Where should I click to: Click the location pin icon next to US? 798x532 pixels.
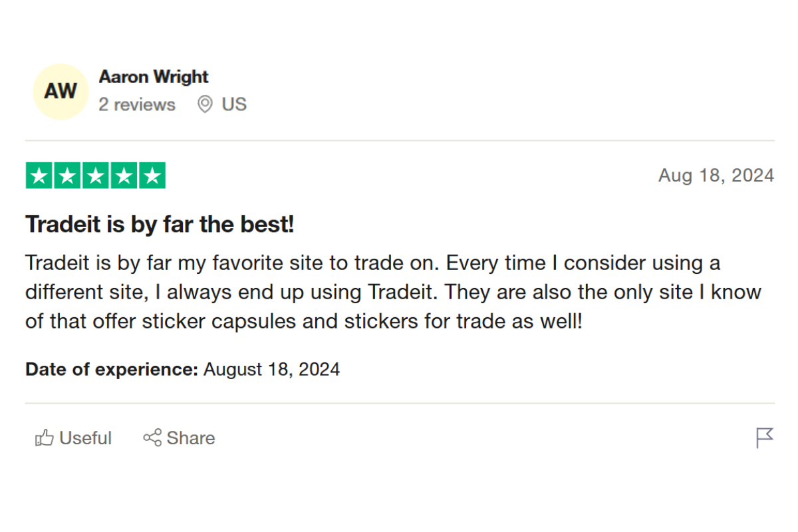click(205, 104)
